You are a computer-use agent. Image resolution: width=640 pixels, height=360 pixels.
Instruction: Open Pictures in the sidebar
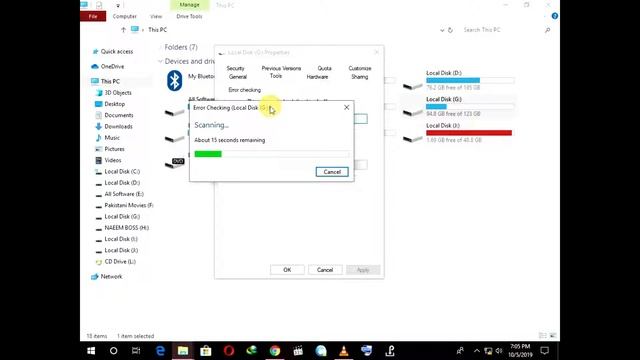[x=114, y=149]
